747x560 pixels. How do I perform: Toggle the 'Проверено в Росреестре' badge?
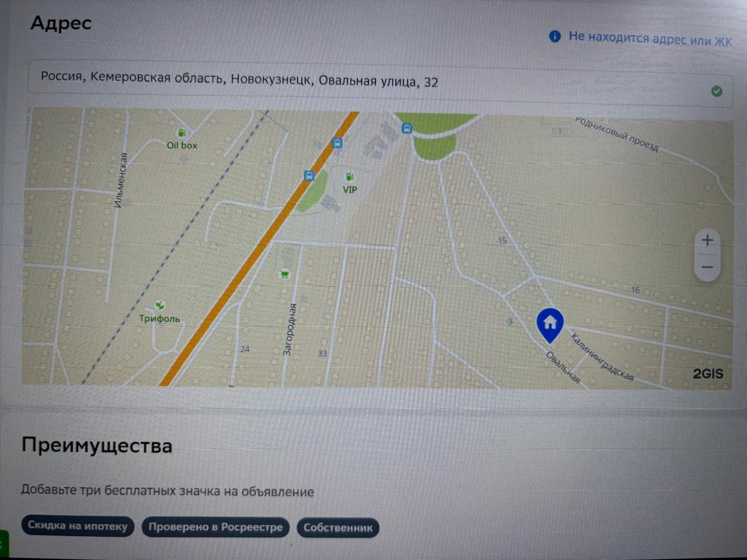[x=215, y=527]
